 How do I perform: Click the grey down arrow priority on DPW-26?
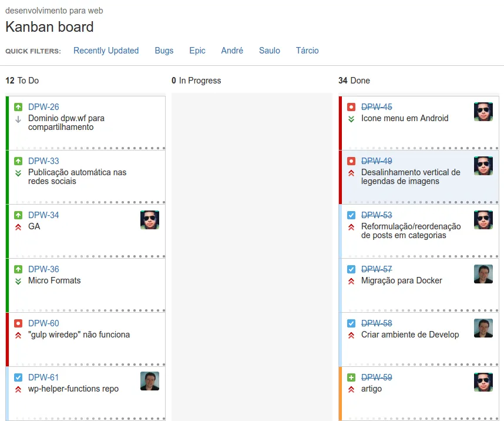pos(18,119)
